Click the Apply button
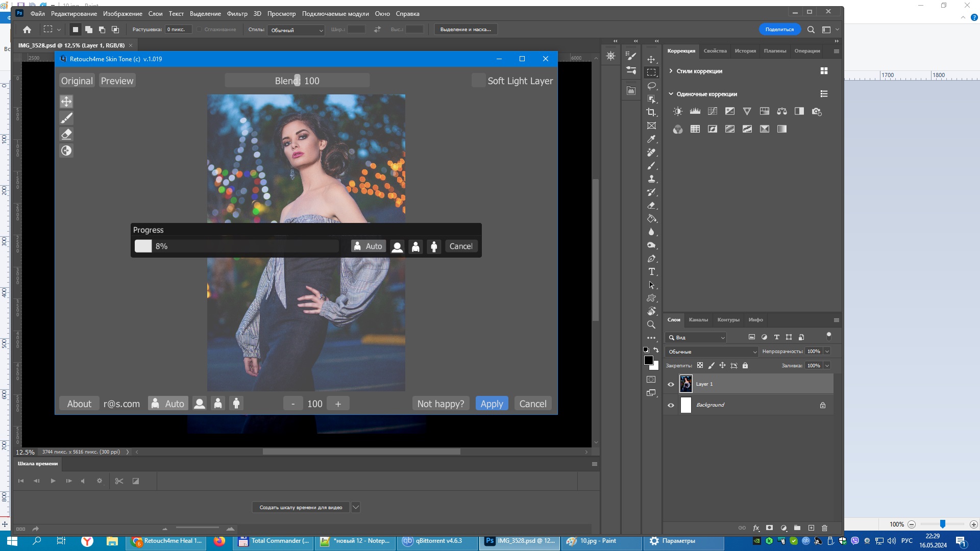The image size is (980, 551). (492, 404)
